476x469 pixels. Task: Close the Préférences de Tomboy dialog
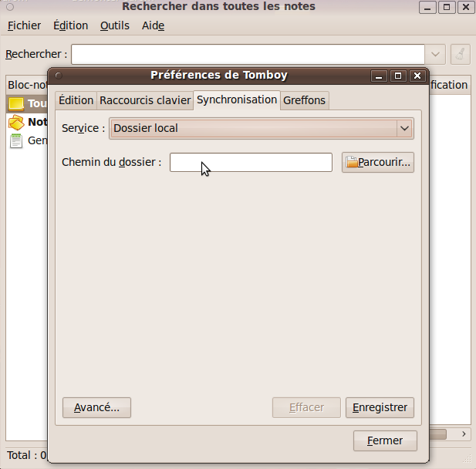click(417, 76)
